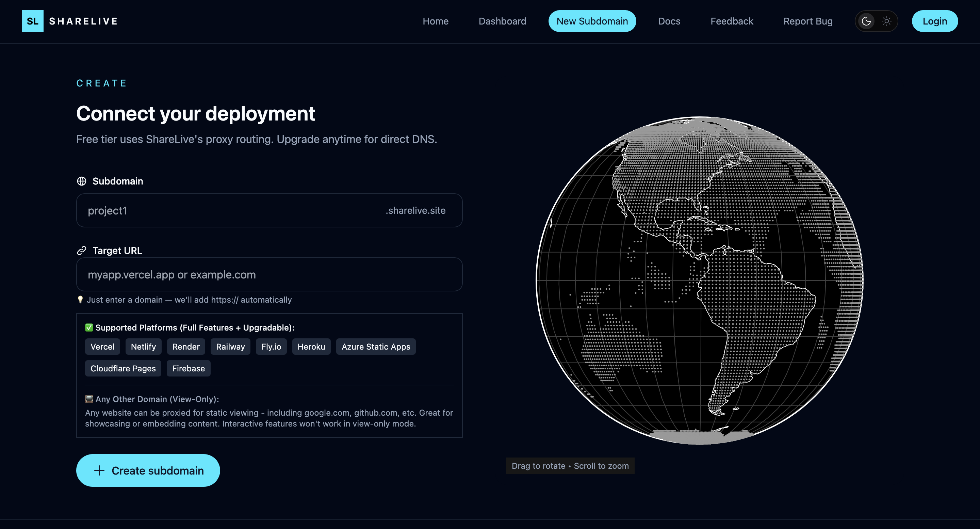
Task: Click the 'Free tier uses ShareLive's proxy routing' subtitle
Action: pyautogui.click(x=257, y=139)
